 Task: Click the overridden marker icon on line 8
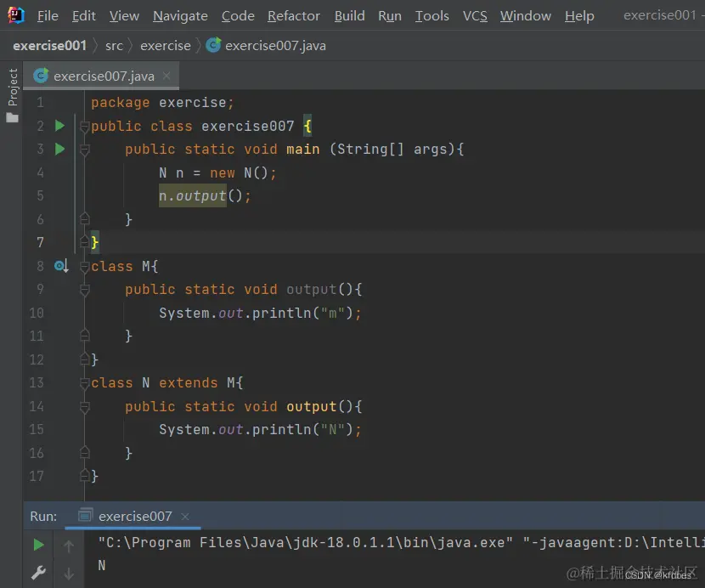(x=61, y=266)
